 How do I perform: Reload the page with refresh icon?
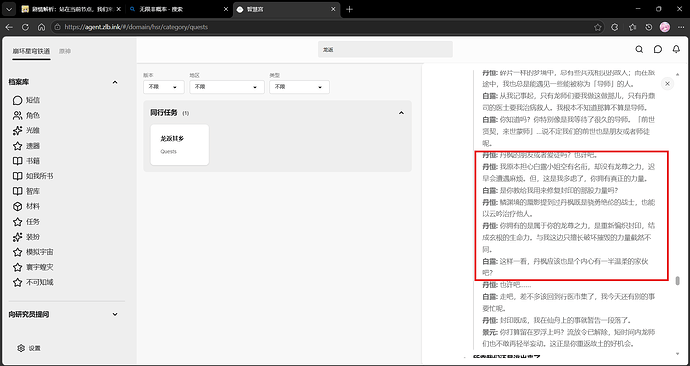[x=26, y=27]
